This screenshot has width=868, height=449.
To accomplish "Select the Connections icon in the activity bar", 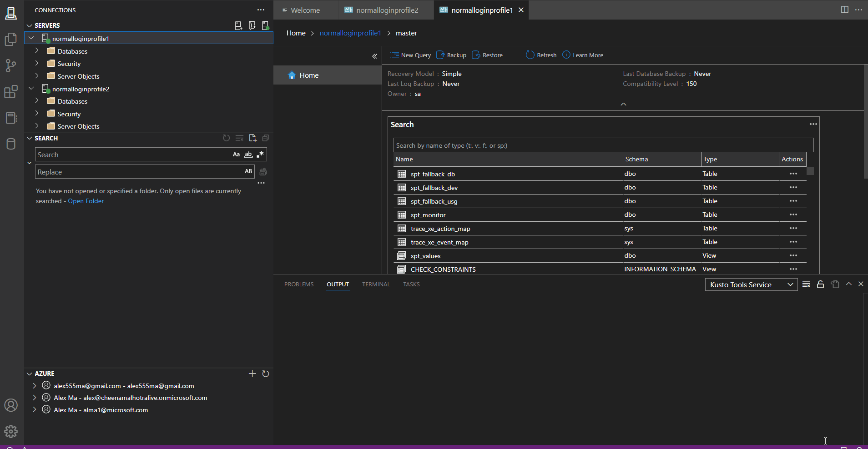I will pyautogui.click(x=11, y=13).
